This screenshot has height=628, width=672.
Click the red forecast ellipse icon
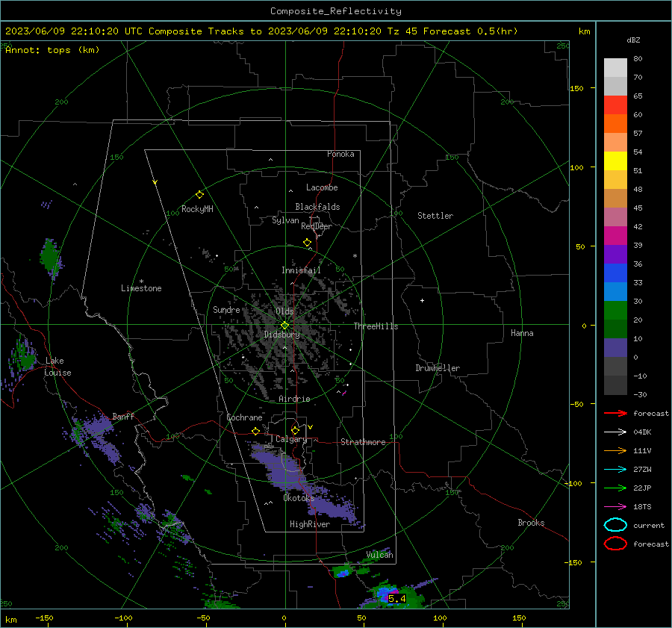(615, 544)
